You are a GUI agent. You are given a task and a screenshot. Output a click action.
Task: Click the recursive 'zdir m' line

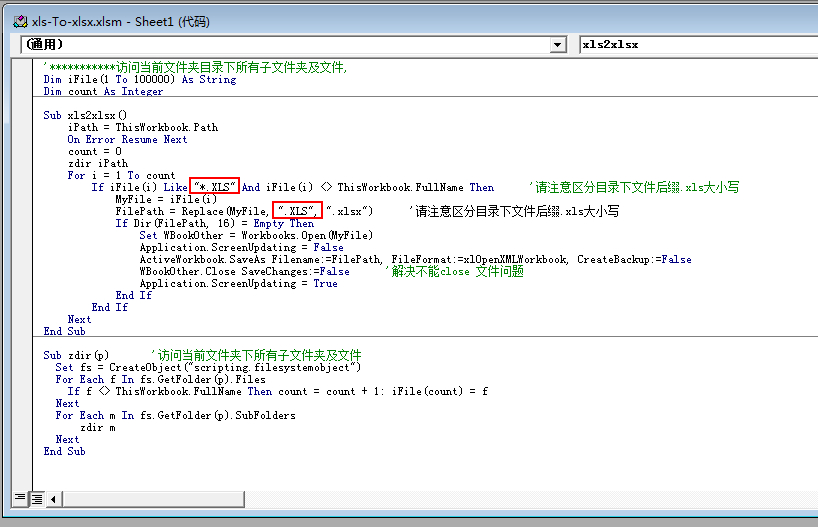click(x=98, y=427)
